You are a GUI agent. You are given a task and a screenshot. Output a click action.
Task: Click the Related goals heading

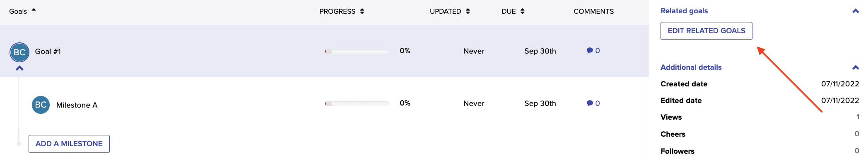[684, 11]
